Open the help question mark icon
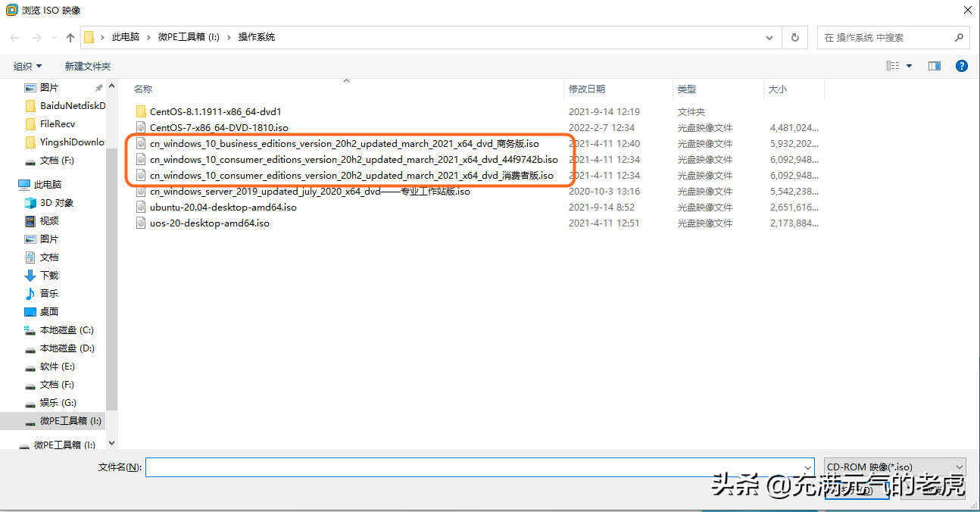The height and width of the screenshot is (512, 980). point(961,66)
